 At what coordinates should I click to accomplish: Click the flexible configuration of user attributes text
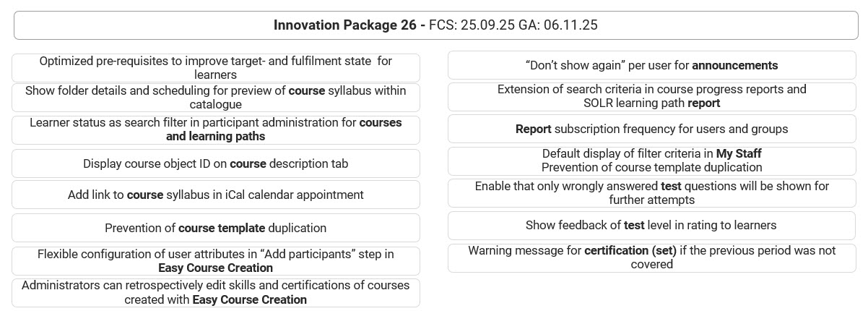(215, 255)
